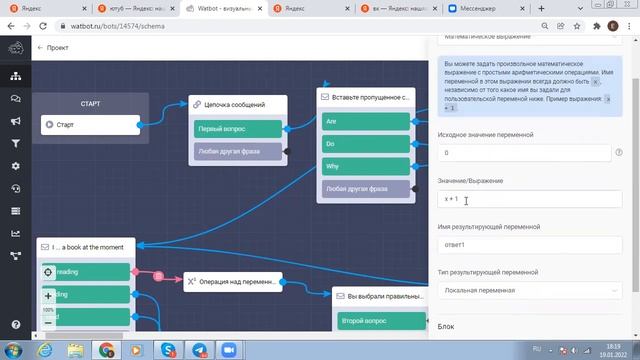The height and width of the screenshot is (360, 640).
Task: Zoom out the canvas with minus button
Action: click(48, 323)
